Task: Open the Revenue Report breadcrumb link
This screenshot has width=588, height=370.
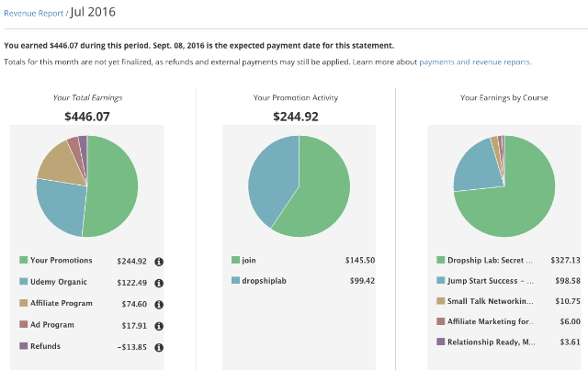Action: (x=34, y=14)
